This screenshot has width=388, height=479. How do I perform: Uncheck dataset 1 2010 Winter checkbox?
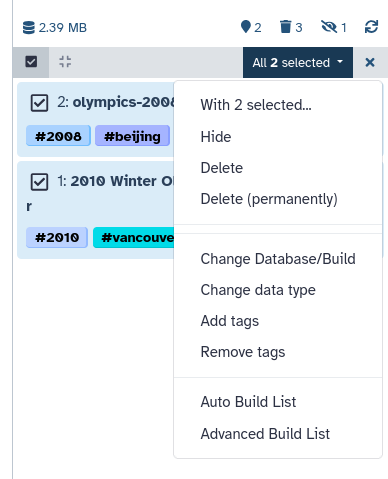39,182
